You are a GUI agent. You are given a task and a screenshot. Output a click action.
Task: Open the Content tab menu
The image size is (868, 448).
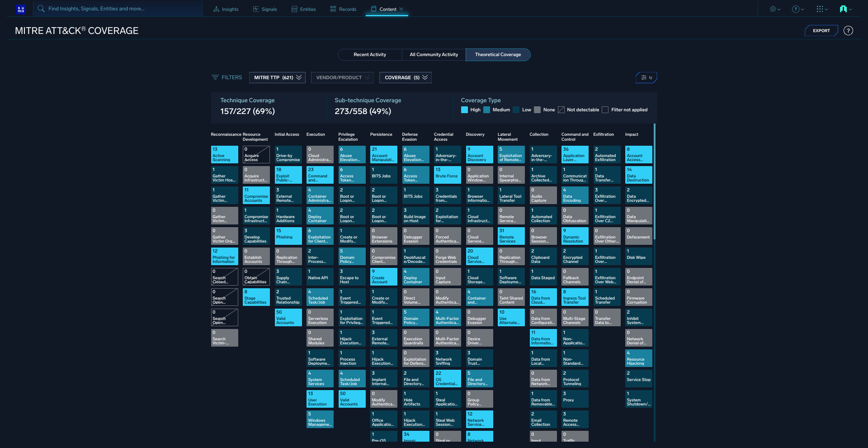[x=387, y=9]
